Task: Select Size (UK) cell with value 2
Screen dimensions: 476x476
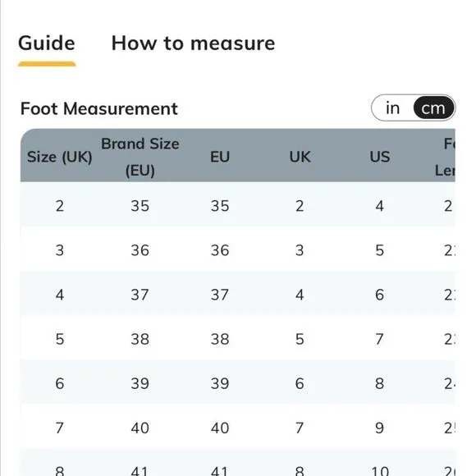Action: [60, 206]
